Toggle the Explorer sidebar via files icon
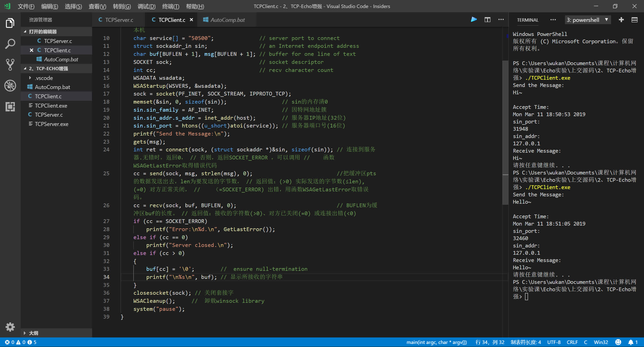This screenshot has width=644, height=347. tap(10, 23)
